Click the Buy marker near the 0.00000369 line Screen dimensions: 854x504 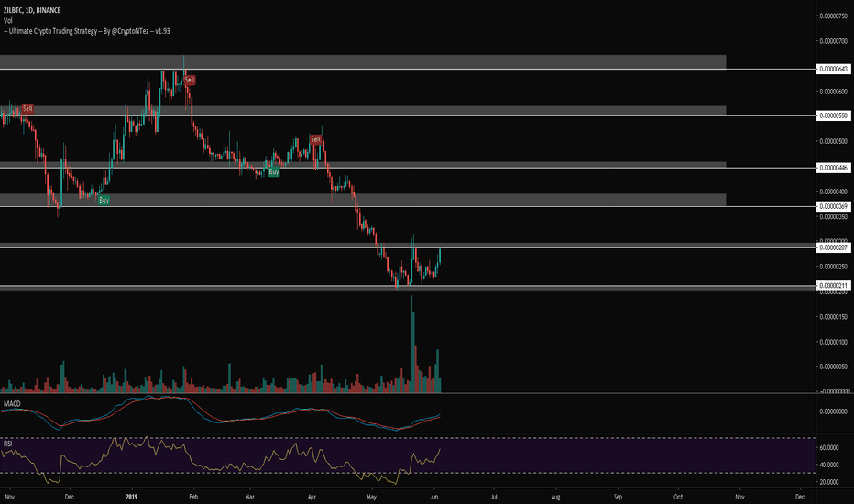point(104,200)
